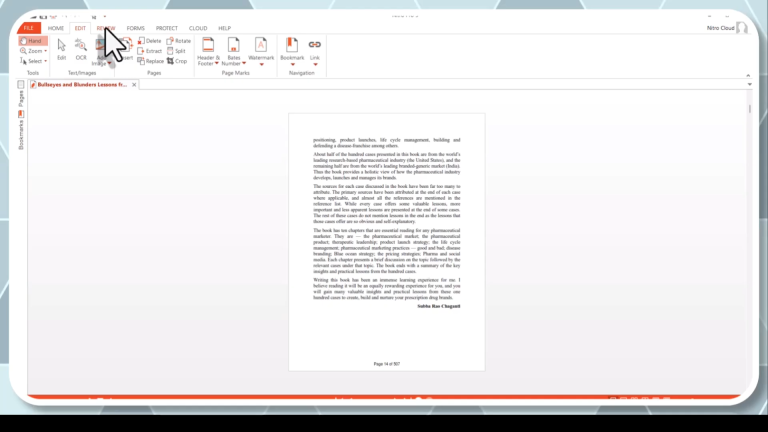Click the Nitro Cloud user avatar
The width and height of the screenshot is (768, 432).
(742, 28)
